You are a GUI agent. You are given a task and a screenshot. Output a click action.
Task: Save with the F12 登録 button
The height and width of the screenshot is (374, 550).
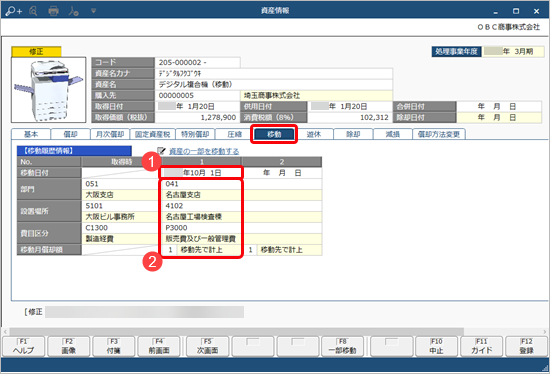[x=526, y=346]
